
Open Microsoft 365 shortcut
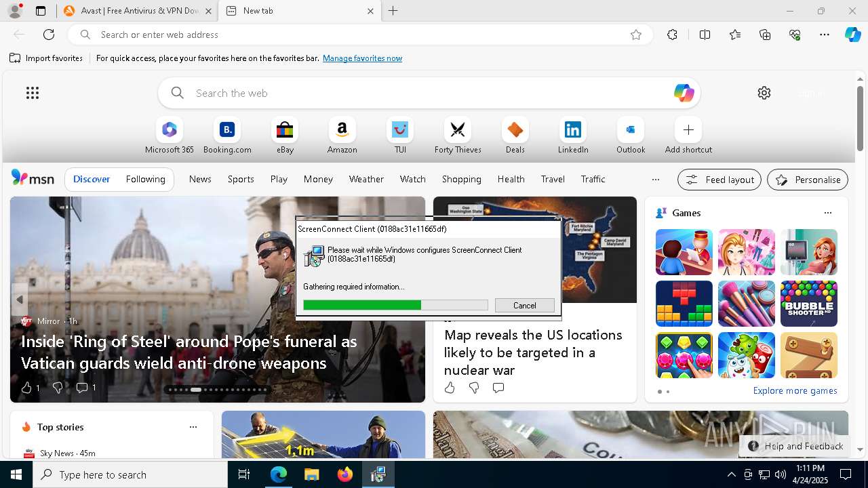point(170,136)
